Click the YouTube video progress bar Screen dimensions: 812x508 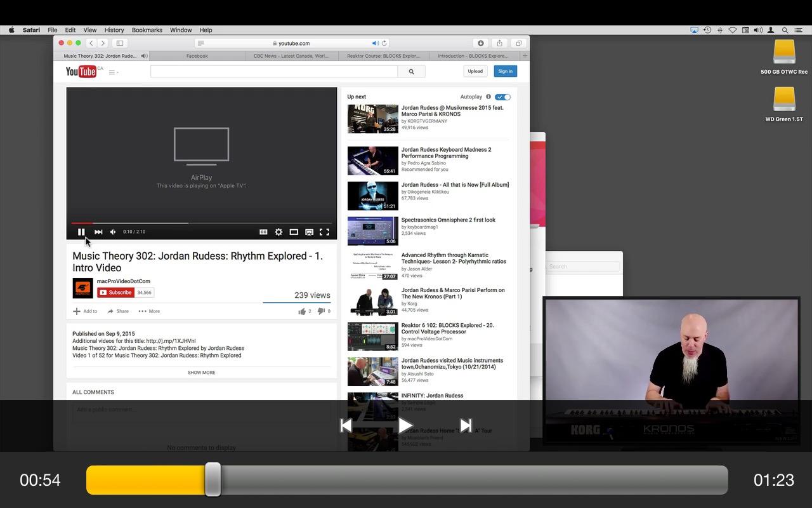click(x=202, y=223)
